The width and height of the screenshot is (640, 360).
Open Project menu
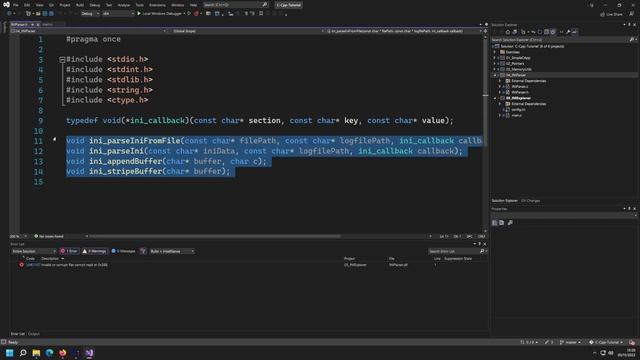(x=64, y=5)
